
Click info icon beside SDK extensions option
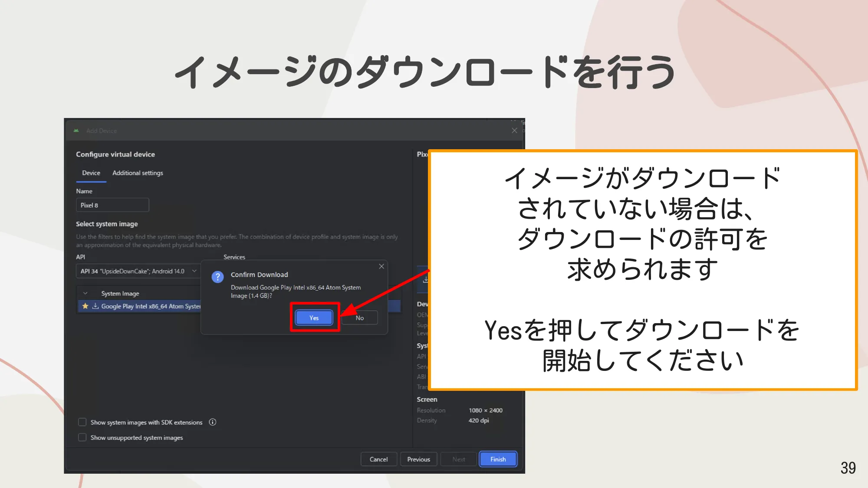click(213, 422)
